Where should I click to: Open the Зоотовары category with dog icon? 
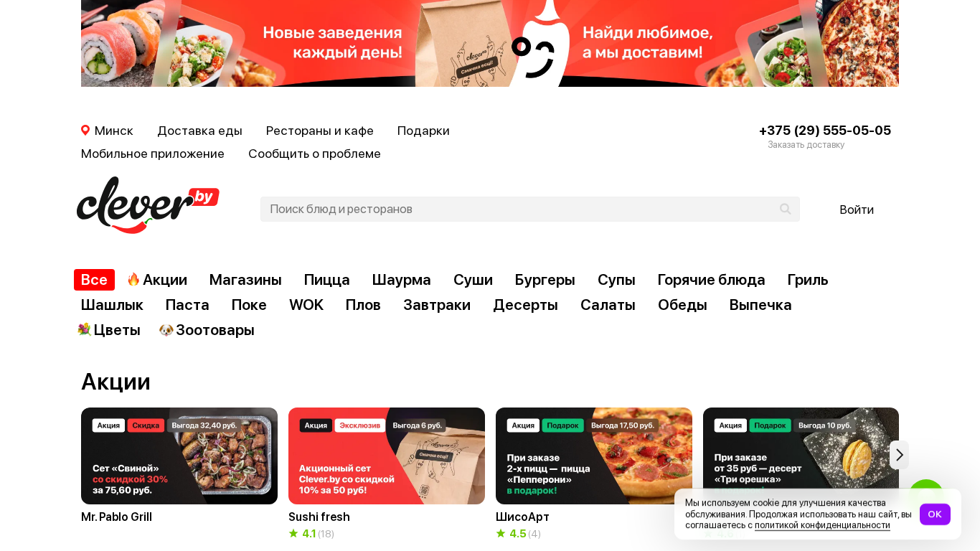(207, 330)
